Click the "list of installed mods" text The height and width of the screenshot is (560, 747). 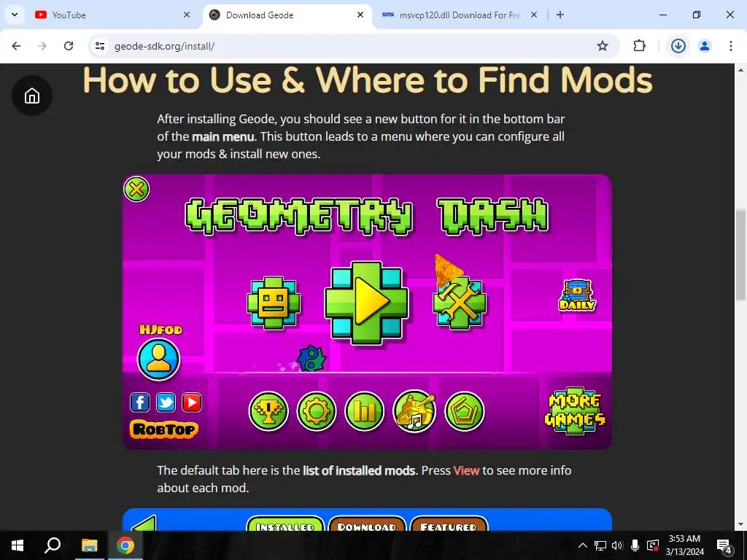pos(359,470)
